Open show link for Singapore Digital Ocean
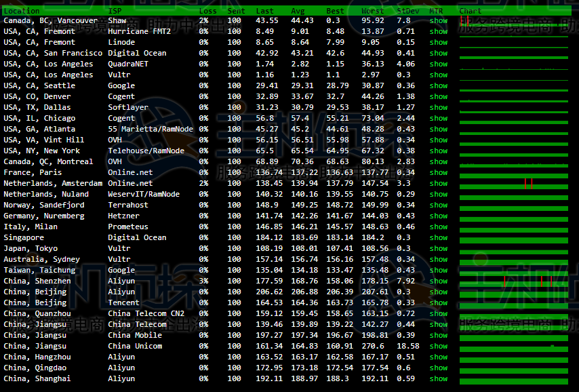The height and width of the screenshot is (392, 579). point(438,238)
